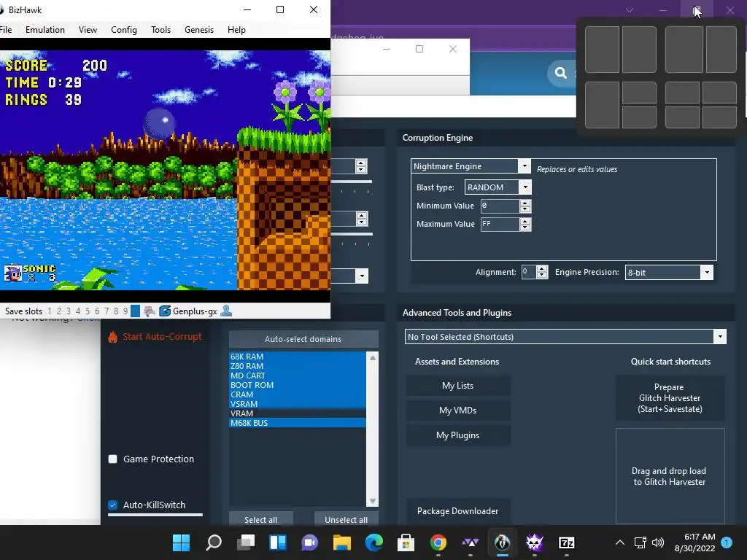Open Microsoft Edge on taskbar
Viewport: 747px width, 560px height.
(374, 542)
